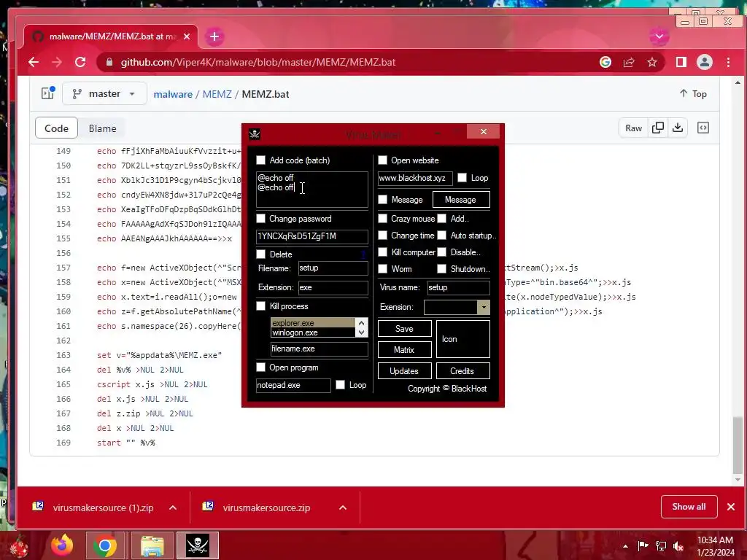Click the Matrix button

pyautogui.click(x=404, y=349)
